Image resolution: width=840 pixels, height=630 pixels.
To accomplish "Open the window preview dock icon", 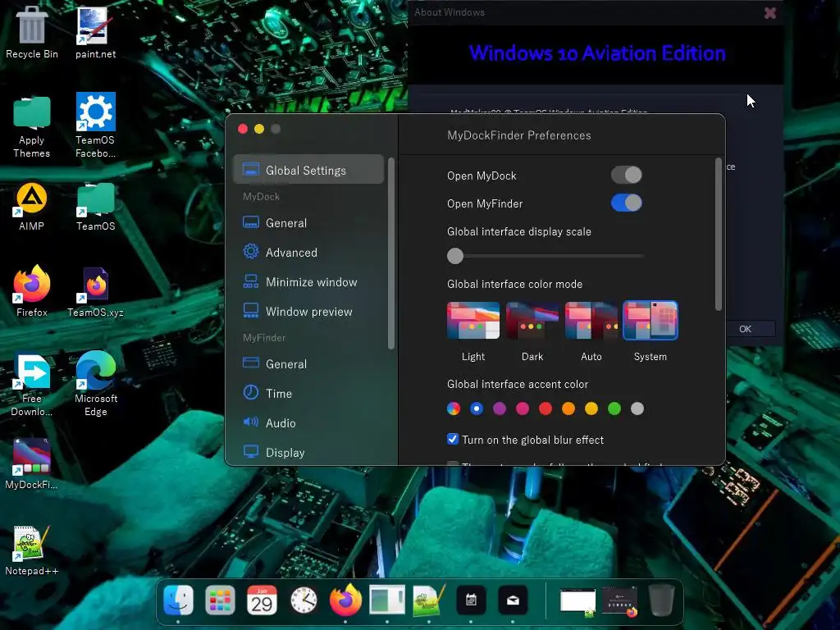I will tap(387, 600).
